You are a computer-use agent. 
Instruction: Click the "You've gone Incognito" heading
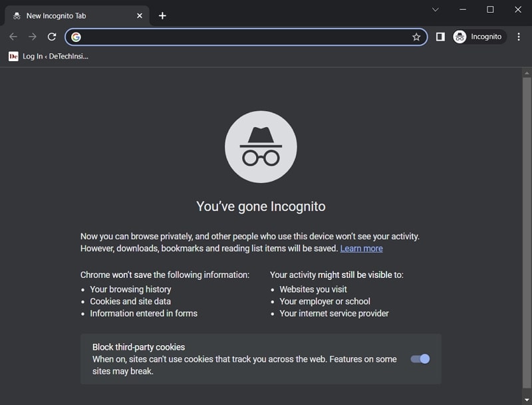point(261,207)
